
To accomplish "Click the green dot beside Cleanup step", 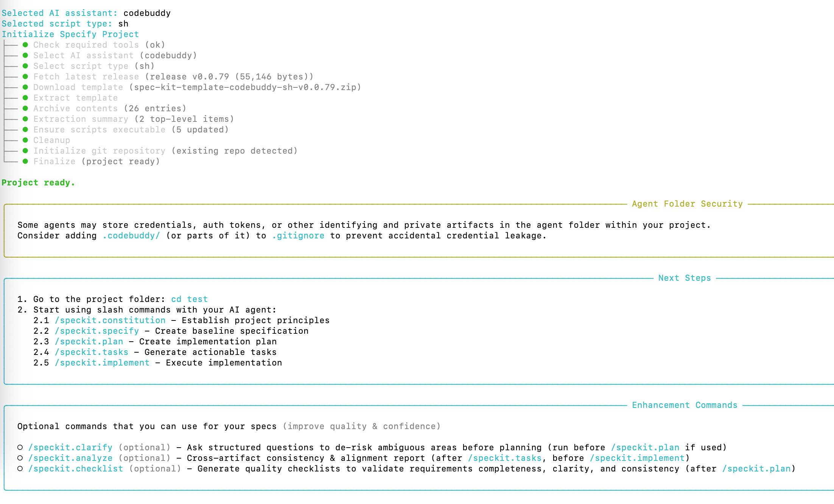I will 25,140.
